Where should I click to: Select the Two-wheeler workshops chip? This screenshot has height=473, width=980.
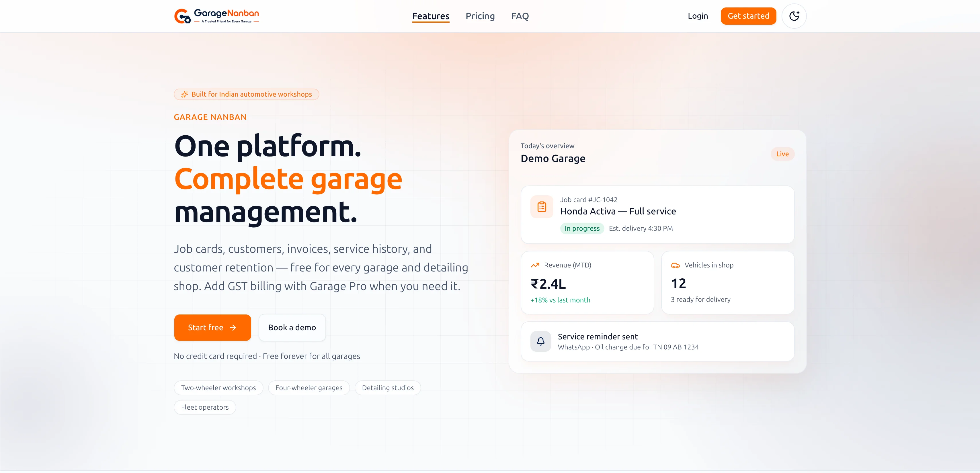click(x=218, y=388)
